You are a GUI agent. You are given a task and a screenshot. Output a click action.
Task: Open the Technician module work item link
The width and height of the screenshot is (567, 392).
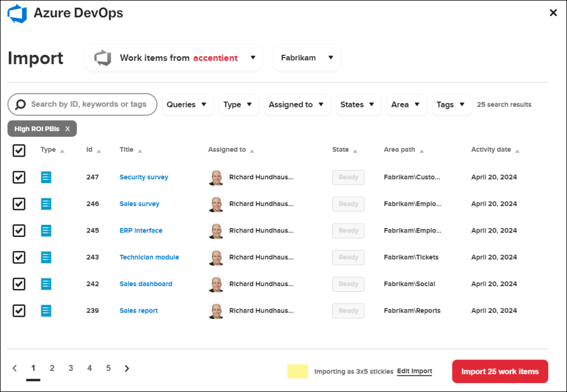pos(150,257)
